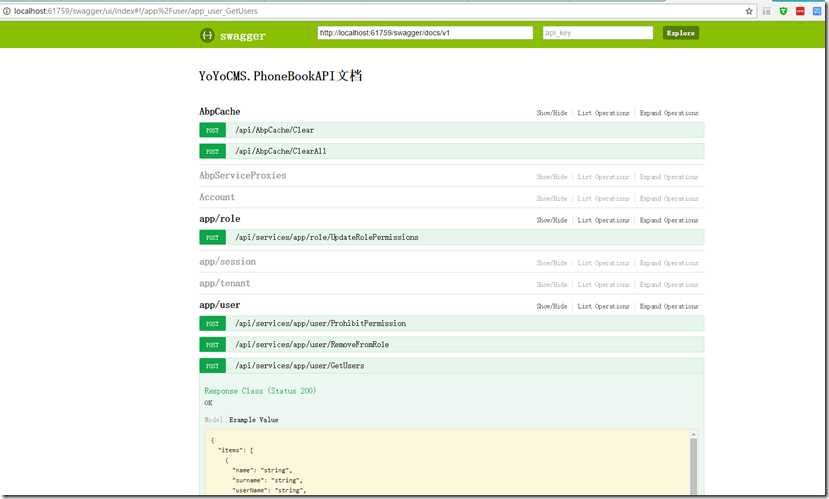Click Expand Operations for AbpServiceProxies
This screenshot has width=829, height=499.
click(x=669, y=177)
